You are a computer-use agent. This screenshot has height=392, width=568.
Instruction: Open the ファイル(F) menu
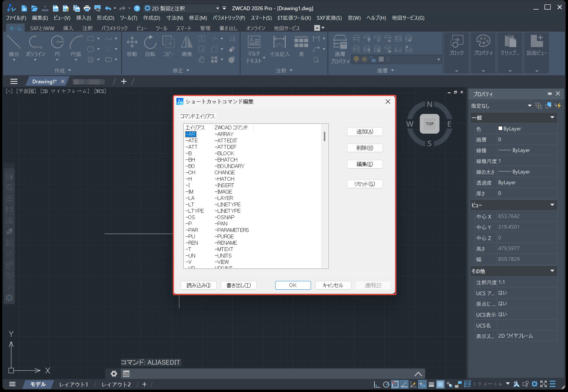pyautogui.click(x=16, y=18)
